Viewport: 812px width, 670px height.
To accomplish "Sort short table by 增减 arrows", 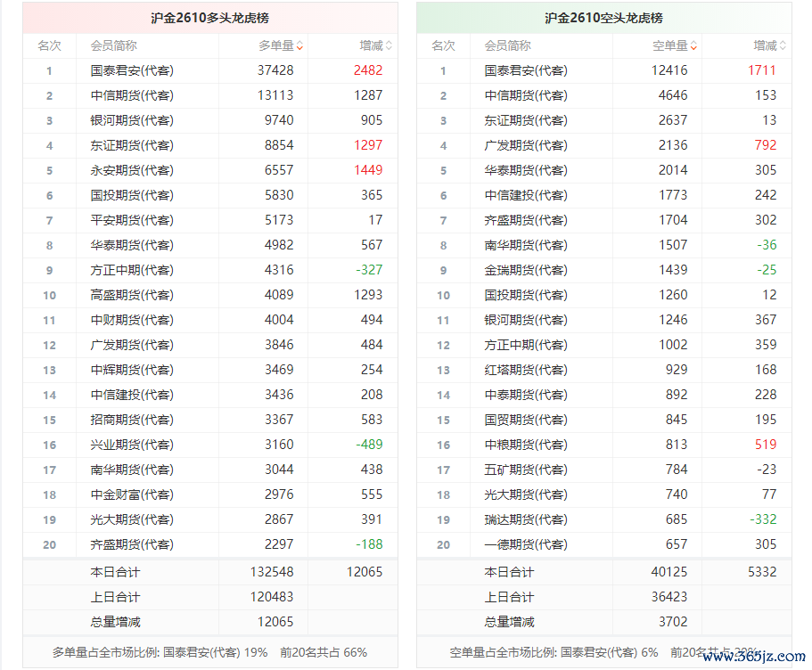I will [x=783, y=46].
